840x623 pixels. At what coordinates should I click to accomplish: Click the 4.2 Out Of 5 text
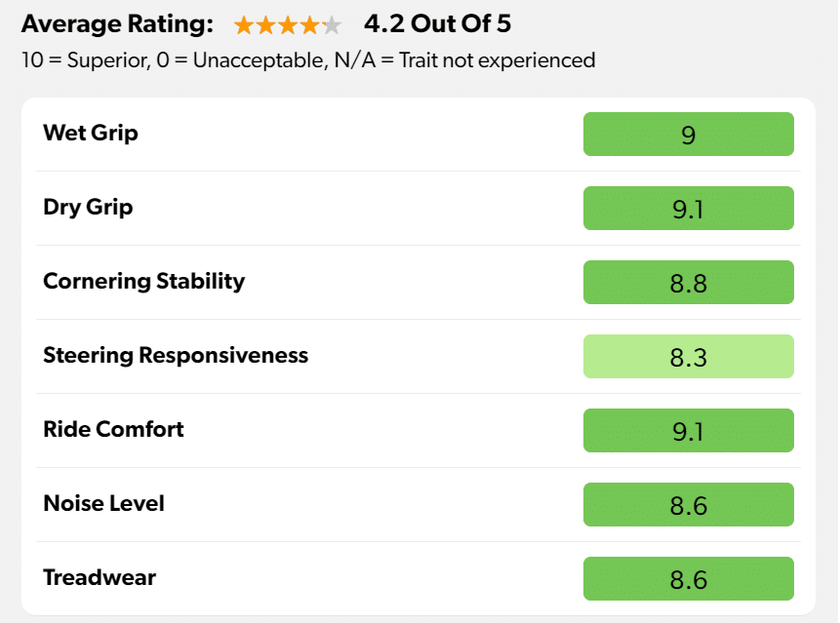(437, 24)
